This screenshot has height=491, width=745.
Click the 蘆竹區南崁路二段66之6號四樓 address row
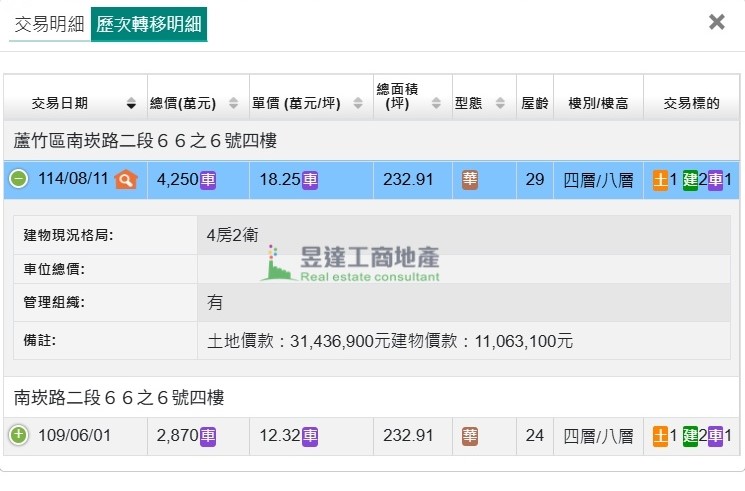(x=145, y=141)
